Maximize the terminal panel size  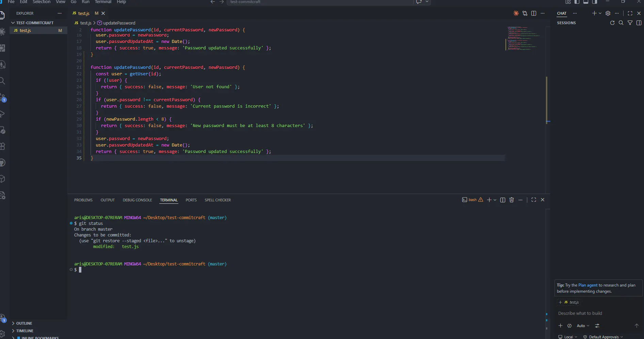(x=534, y=200)
